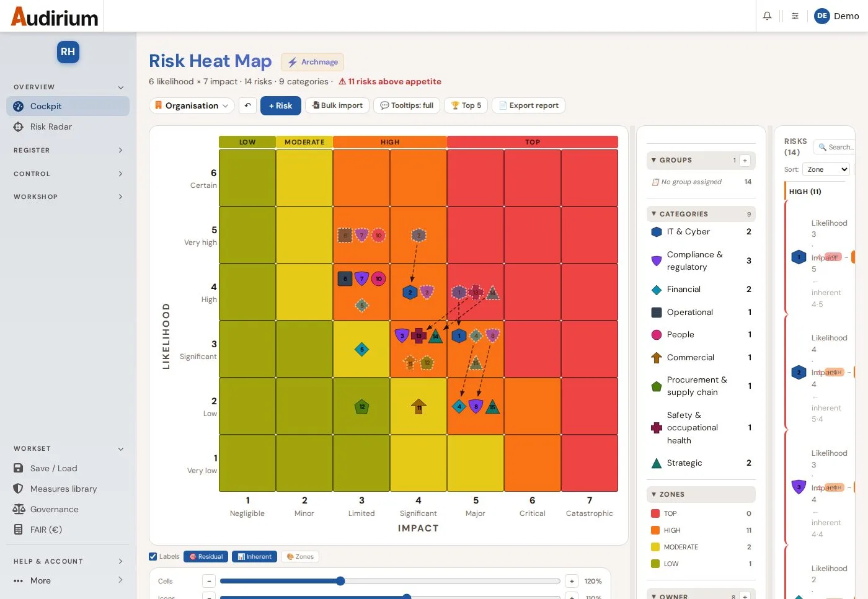The height and width of the screenshot is (599, 868).
Task: Click the HIGH zone orange swatch
Action: 655,530
